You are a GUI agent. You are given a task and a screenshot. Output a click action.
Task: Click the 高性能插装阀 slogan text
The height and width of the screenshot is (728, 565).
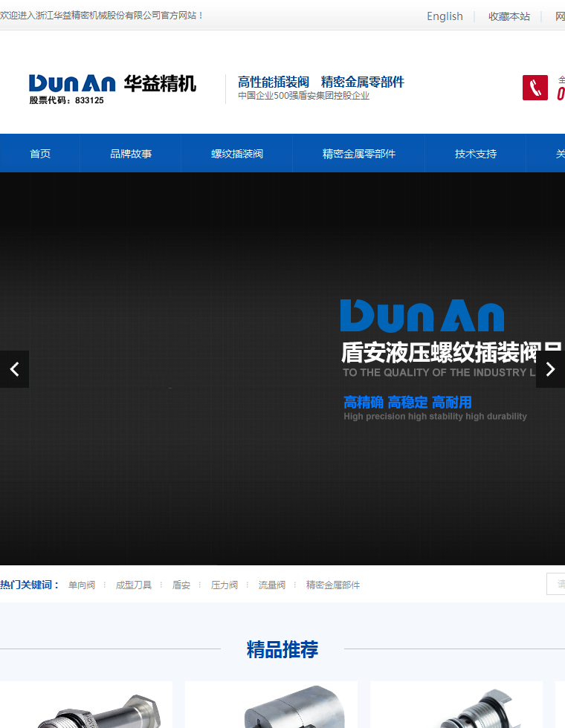point(274,82)
